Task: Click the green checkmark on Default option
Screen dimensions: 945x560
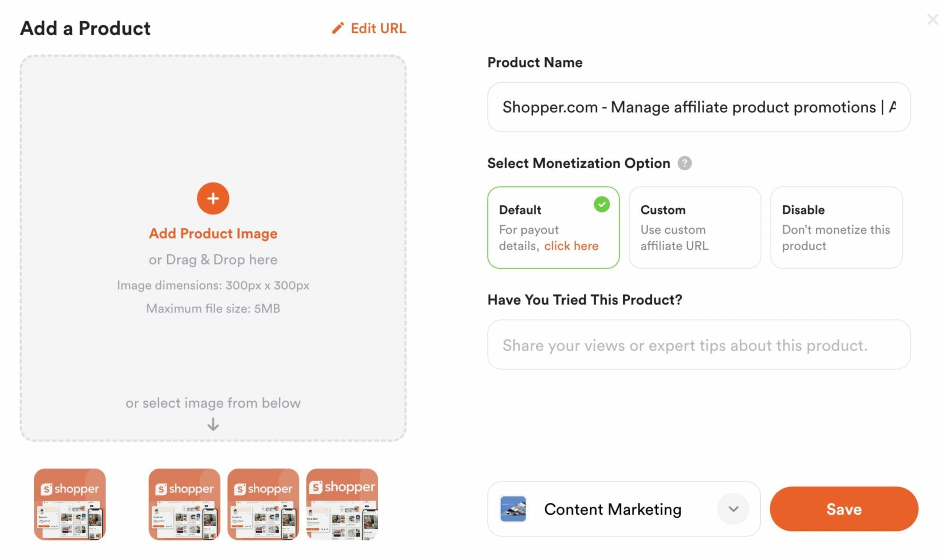Action: 601,205
